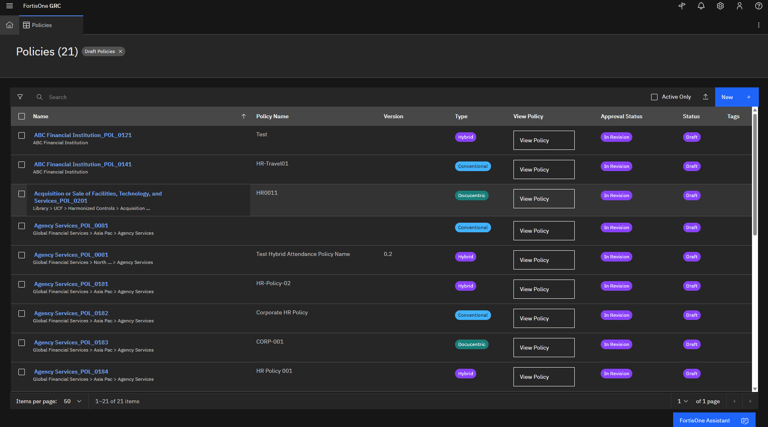Open the Agency Services_POL_0181 link

point(71,284)
